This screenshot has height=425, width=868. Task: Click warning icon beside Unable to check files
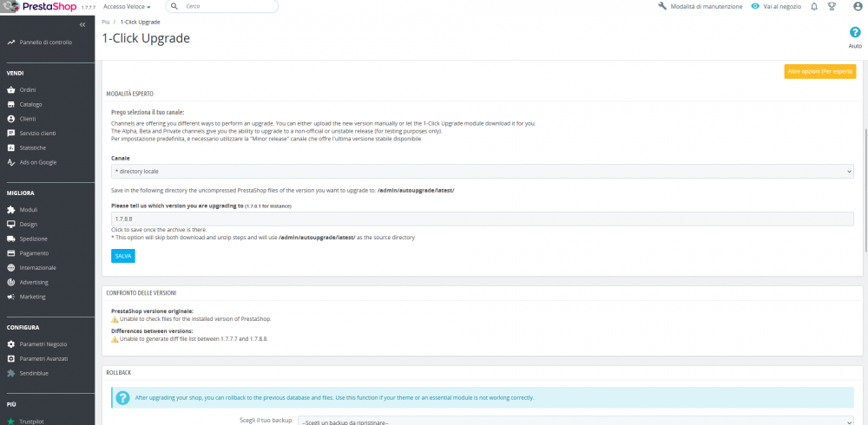tap(115, 319)
